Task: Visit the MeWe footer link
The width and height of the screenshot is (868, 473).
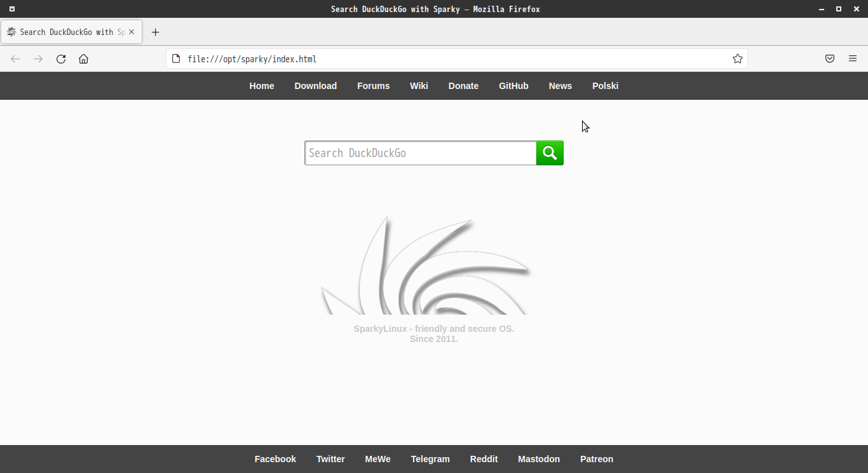Action: pyautogui.click(x=377, y=459)
